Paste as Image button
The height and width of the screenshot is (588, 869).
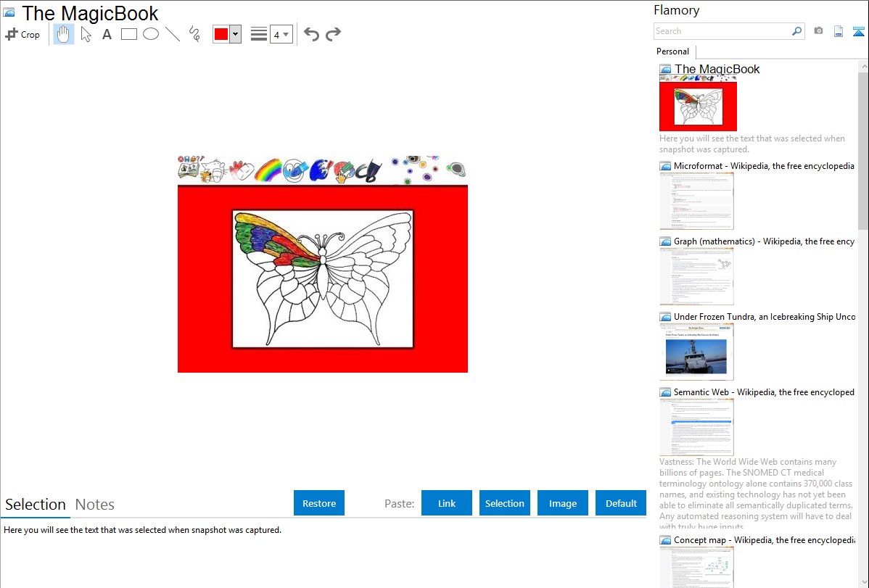tap(563, 503)
